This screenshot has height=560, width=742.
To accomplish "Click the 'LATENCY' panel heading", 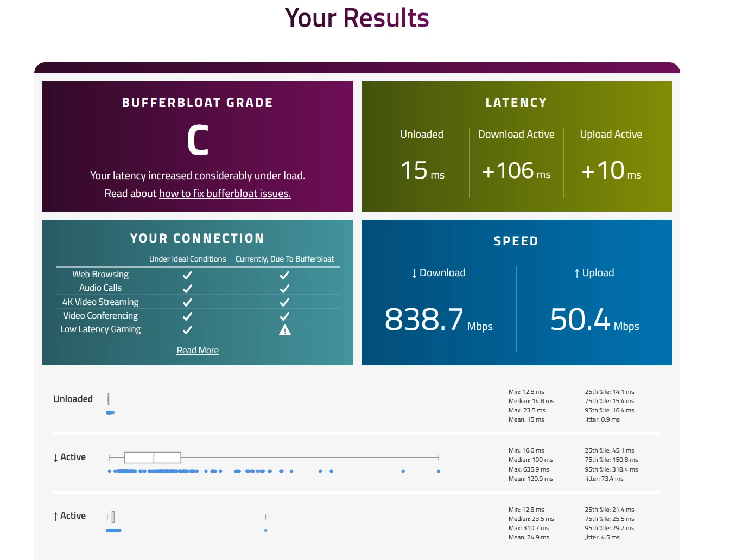I will pos(516,103).
